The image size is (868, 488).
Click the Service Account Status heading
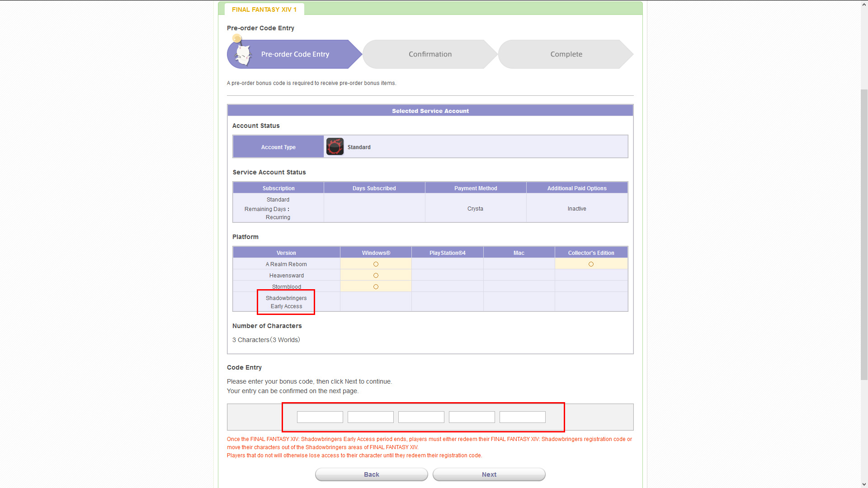[x=269, y=172]
